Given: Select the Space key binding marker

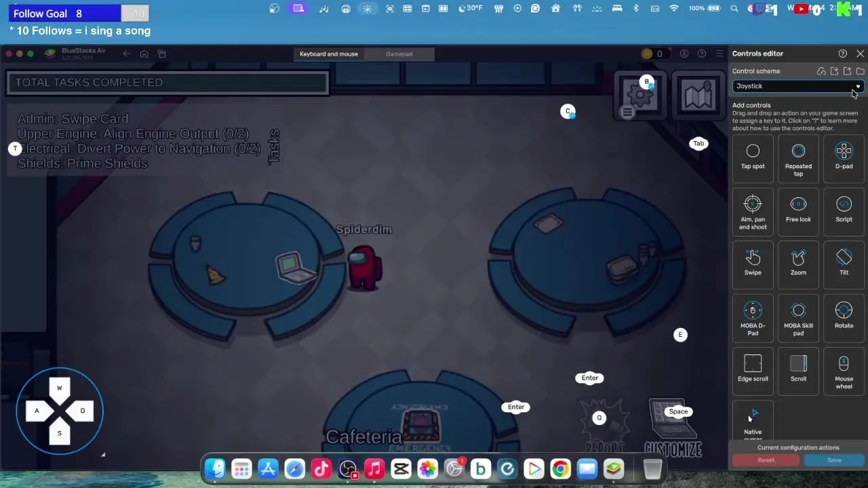Looking at the screenshot, I should (x=678, y=411).
